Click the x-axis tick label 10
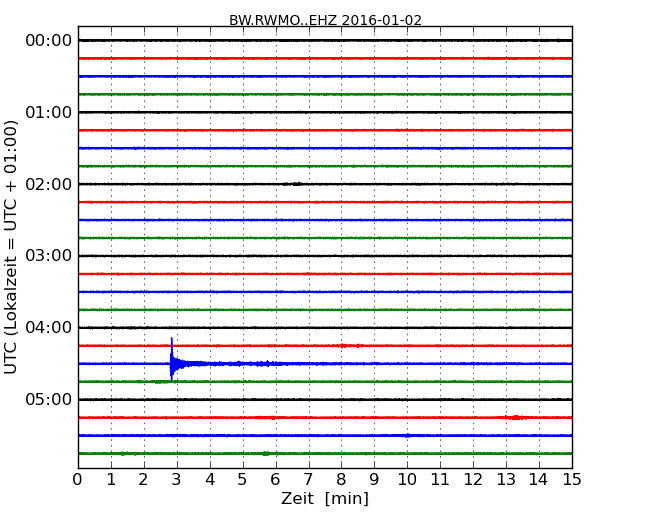The image size is (650, 520). (x=407, y=480)
